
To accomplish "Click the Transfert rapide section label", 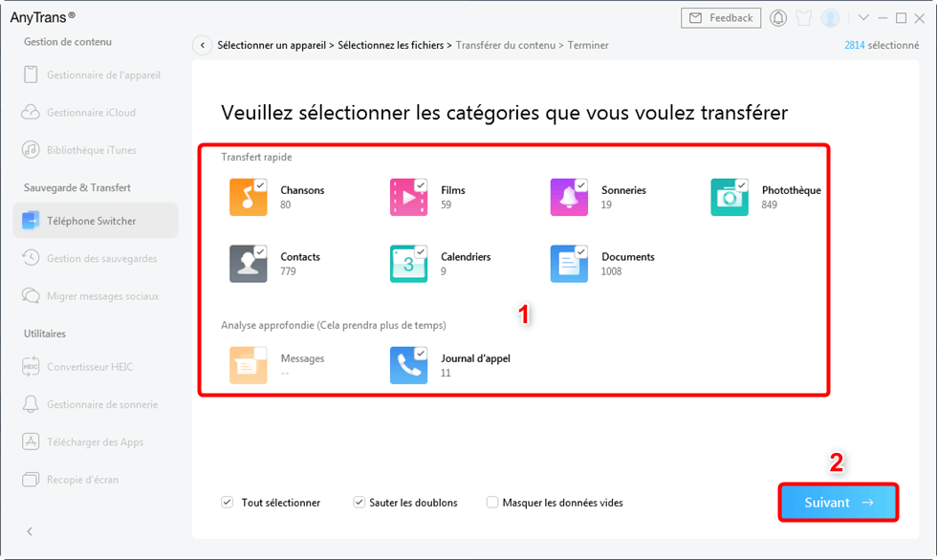I will point(256,157).
